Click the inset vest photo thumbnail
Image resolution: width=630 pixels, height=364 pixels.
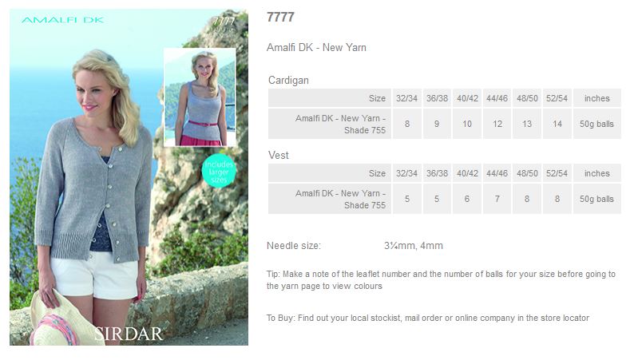click(x=200, y=97)
